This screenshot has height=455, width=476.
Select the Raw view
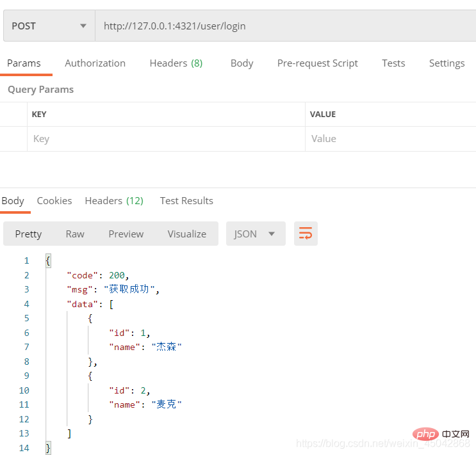click(x=75, y=234)
